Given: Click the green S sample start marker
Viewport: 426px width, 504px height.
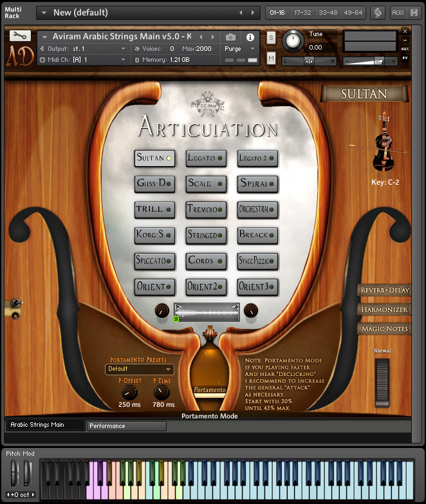Looking at the screenshot, I should (176, 319).
